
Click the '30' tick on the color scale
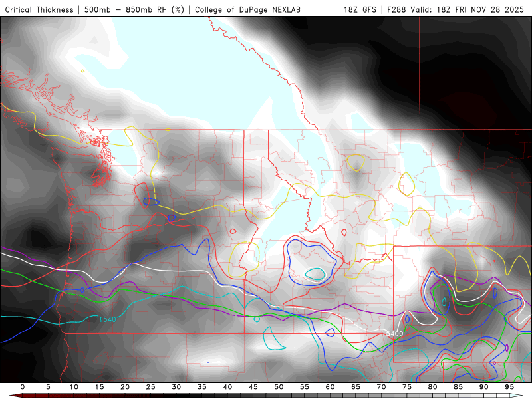click(x=176, y=387)
